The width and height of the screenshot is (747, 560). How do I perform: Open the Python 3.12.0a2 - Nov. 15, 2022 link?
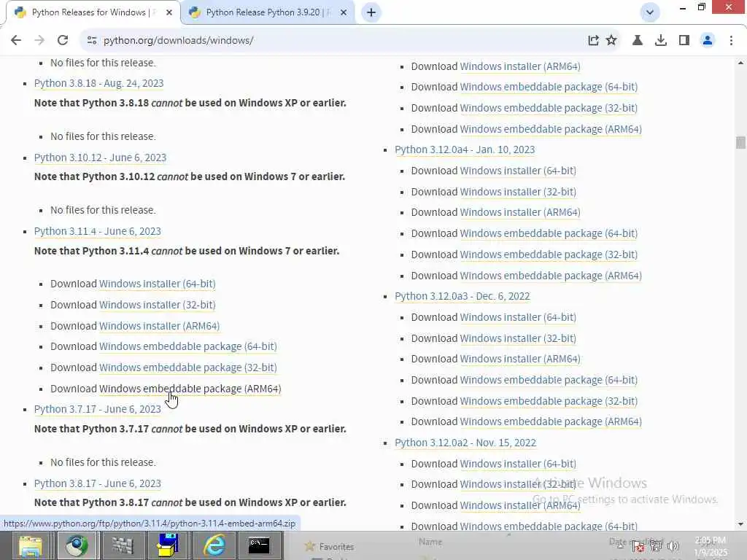(465, 443)
